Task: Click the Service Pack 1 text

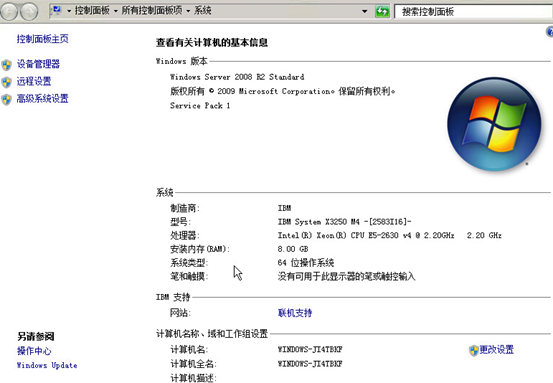Action: (200, 105)
